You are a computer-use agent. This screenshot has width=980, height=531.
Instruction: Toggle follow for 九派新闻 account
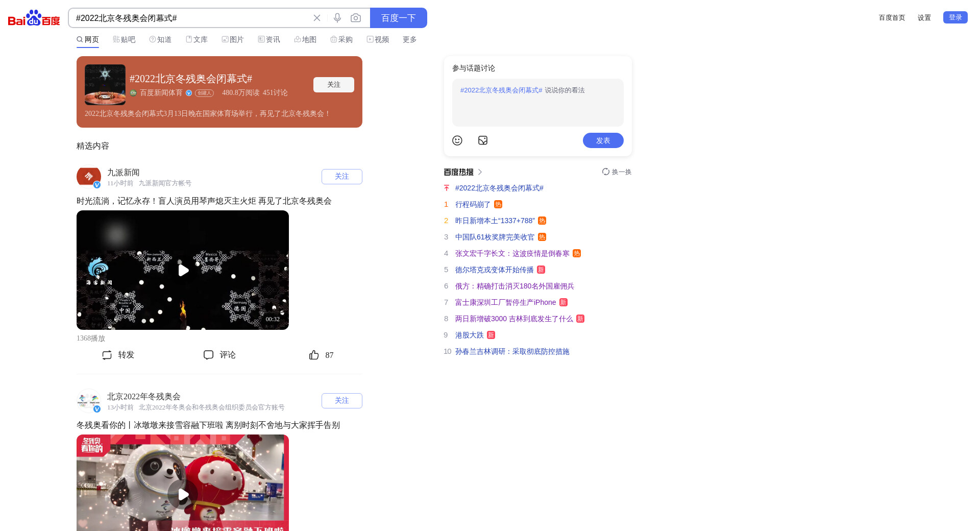(341, 177)
